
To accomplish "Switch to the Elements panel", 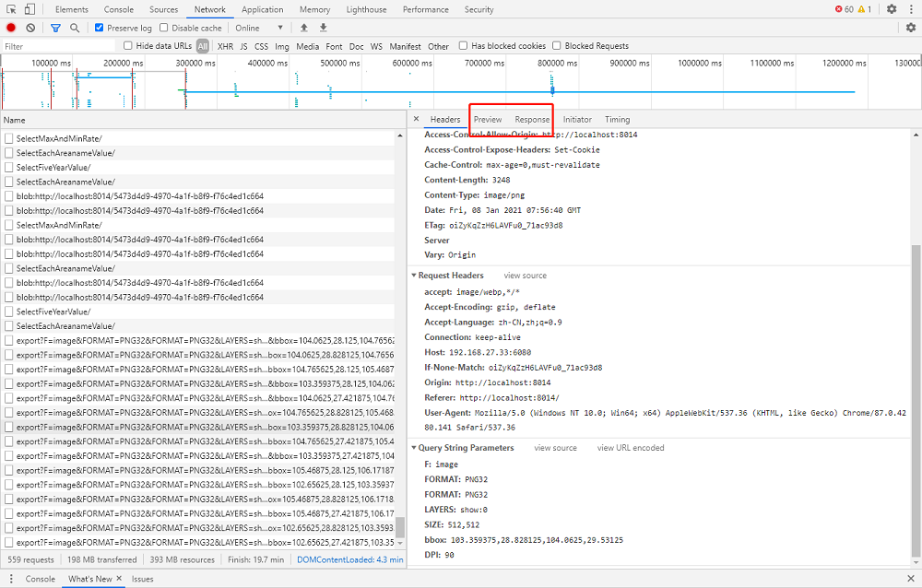I will 72,9.
